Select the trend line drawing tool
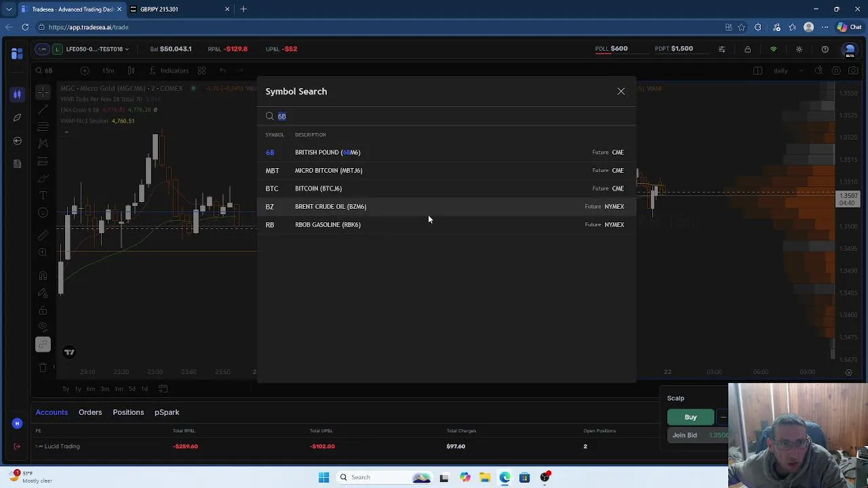Image resolution: width=868 pixels, height=488 pixels. tap(43, 109)
